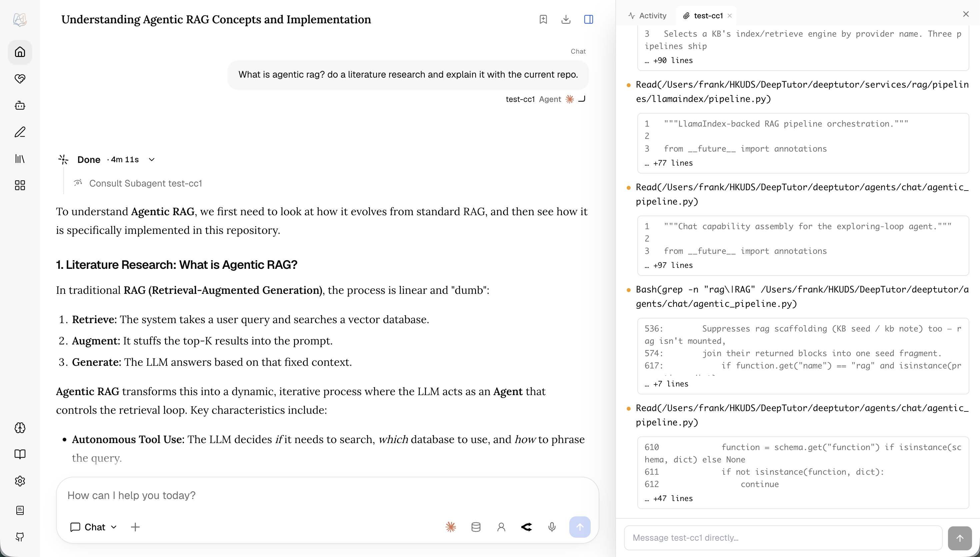Open the Home page from sidebar
The width and height of the screenshot is (980, 557).
point(20,52)
